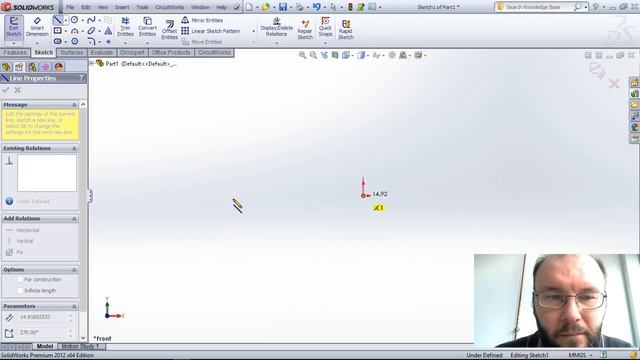Click the Rebuild traffic light icon
This screenshot has height=360, width=640.
tap(350, 7)
